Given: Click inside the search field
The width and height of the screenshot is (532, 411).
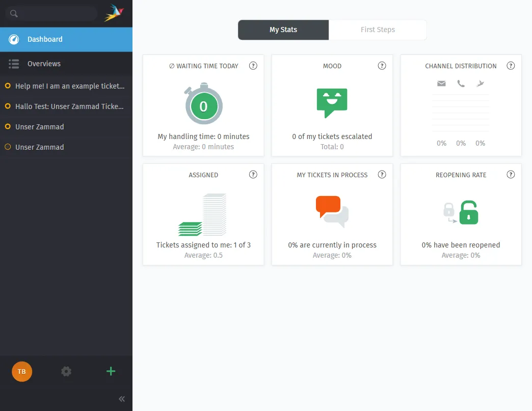Looking at the screenshot, I should 51,13.
